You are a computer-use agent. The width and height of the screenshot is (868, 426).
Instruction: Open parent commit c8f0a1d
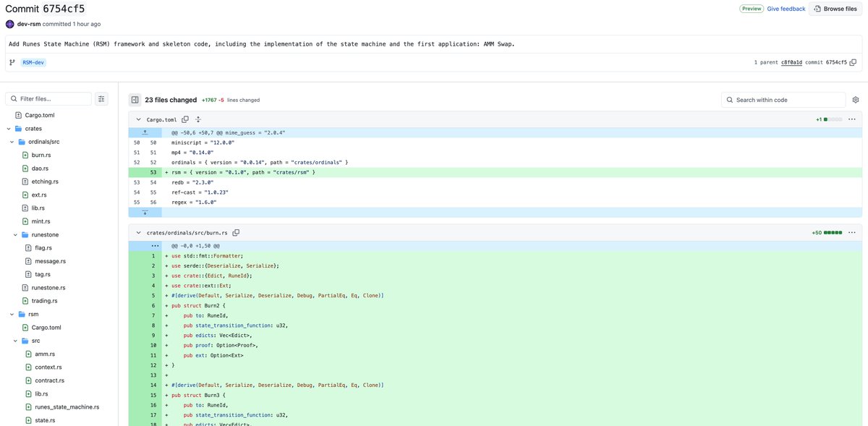pos(791,61)
